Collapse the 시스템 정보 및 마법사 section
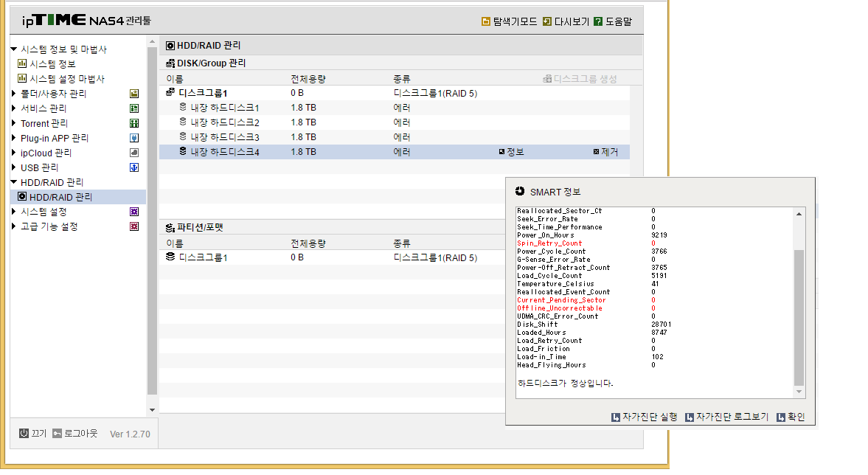The image size is (868, 475). pyautogui.click(x=14, y=49)
